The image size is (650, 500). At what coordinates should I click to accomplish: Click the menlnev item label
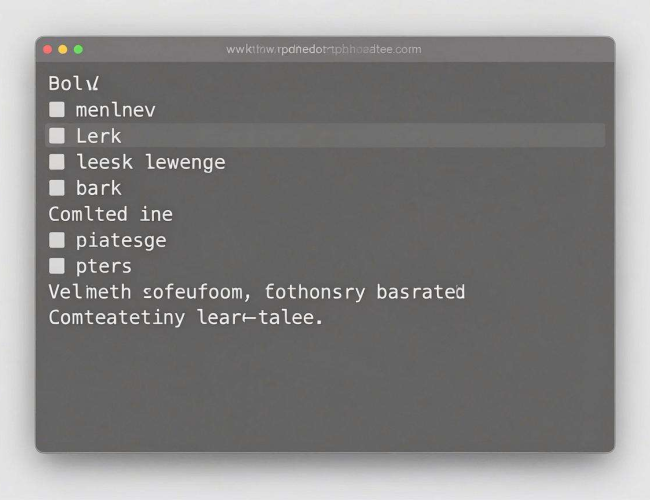coord(116,110)
